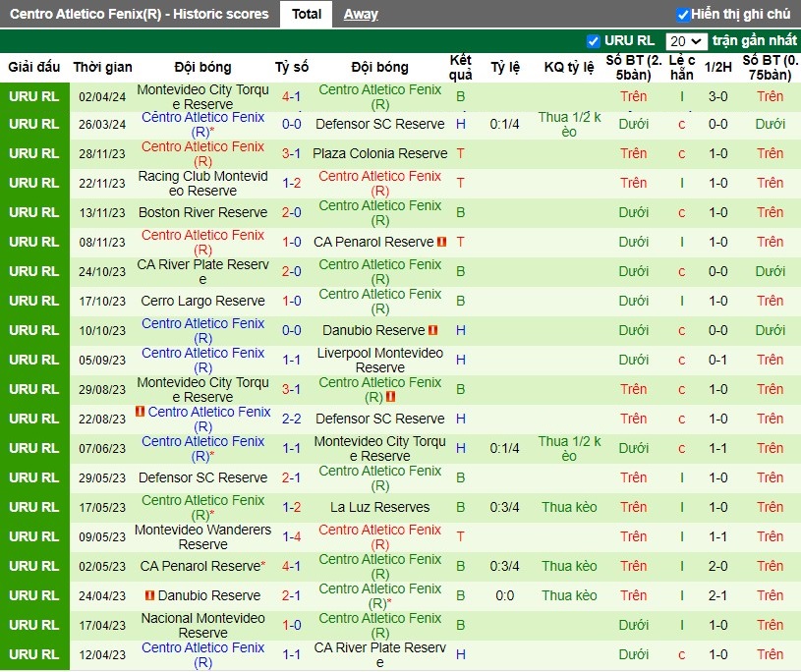Click Centro Atletico Fenix (R) in 08/11/23 row

(202, 242)
